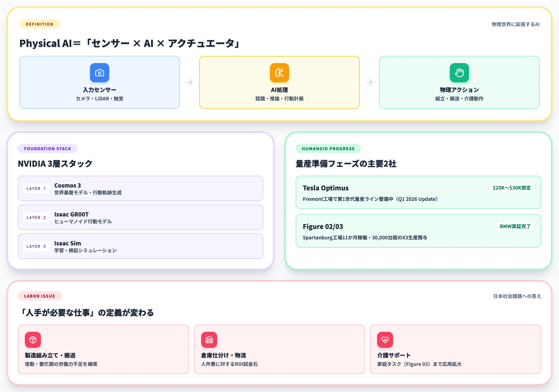The image size is (559, 392).
Task: Click 学習・検証シミュレーション description
Action: 85,251
